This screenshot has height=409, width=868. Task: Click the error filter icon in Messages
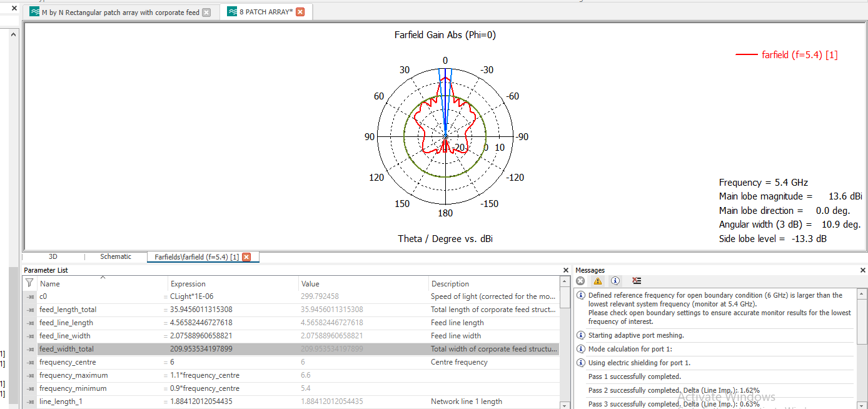(580, 281)
